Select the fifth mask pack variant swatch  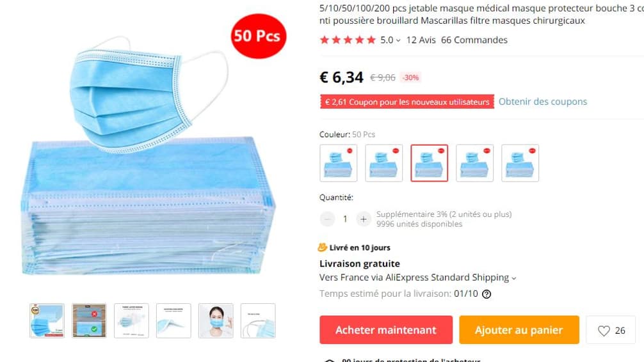click(520, 163)
